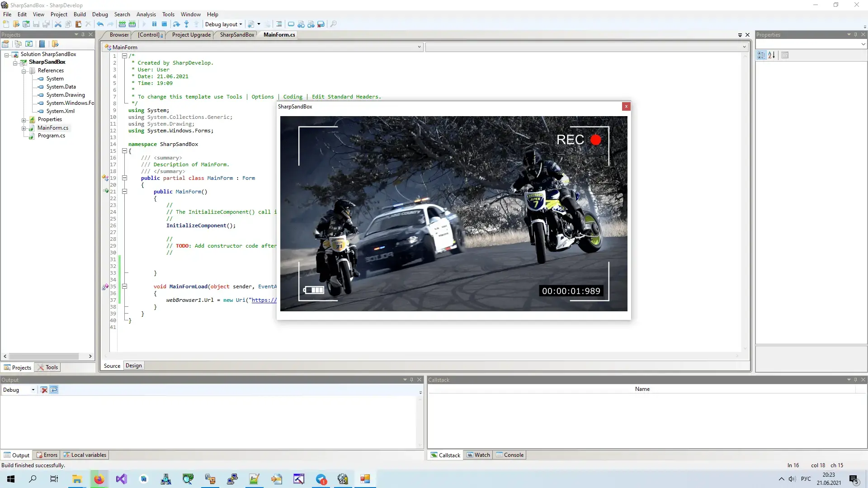
Task: Open the members dropdown beside MainForm
Action: [x=587, y=47]
